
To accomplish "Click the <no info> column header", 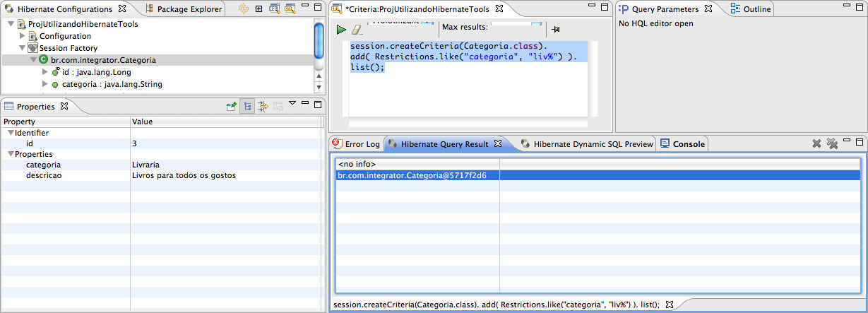I will tap(418, 164).
